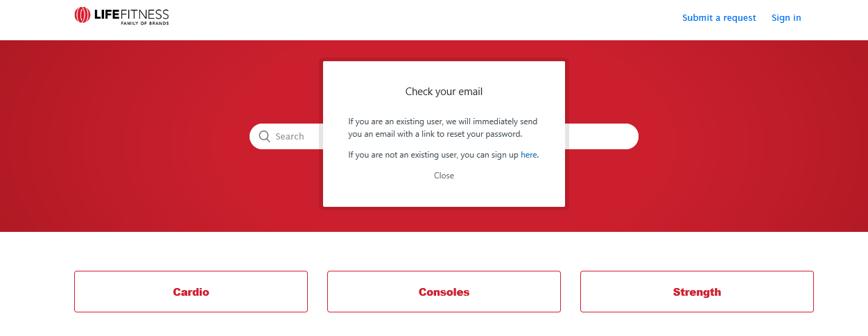The height and width of the screenshot is (336, 868).
Task: Click the reset password message paragraph
Action: point(443,128)
